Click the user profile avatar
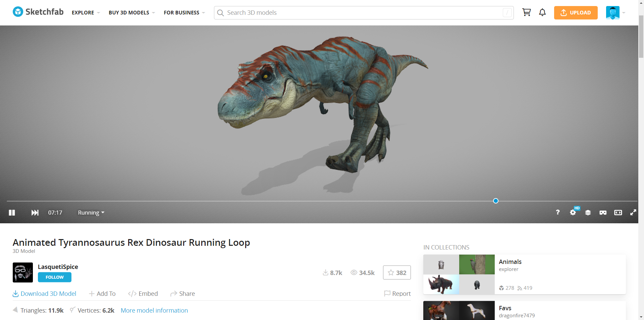 (x=612, y=13)
